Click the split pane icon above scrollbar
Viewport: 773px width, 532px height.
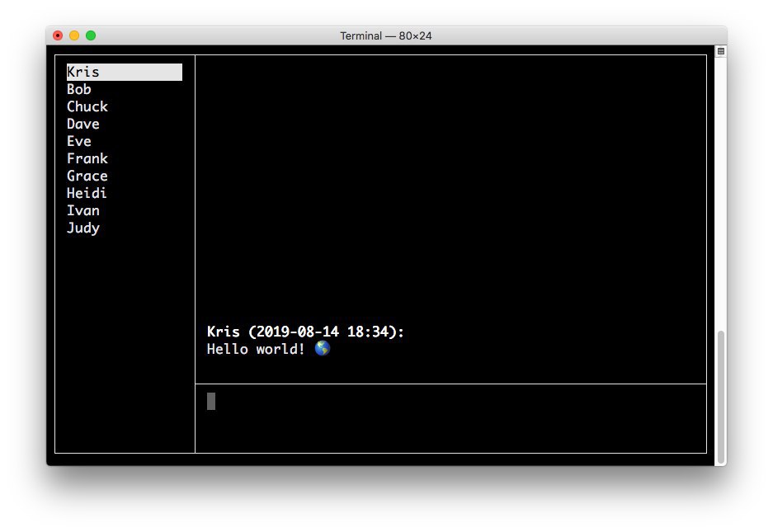[x=721, y=51]
